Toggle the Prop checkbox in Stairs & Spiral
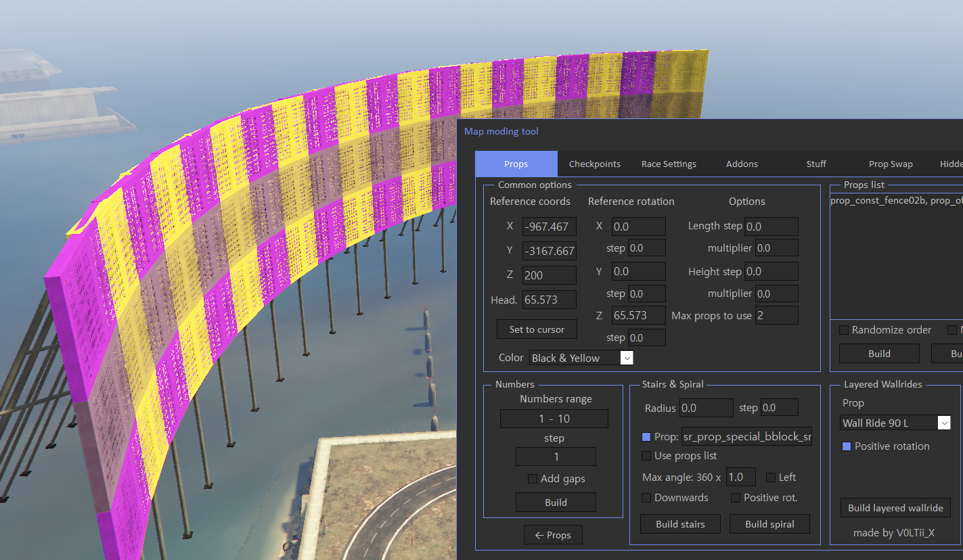 click(x=646, y=437)
